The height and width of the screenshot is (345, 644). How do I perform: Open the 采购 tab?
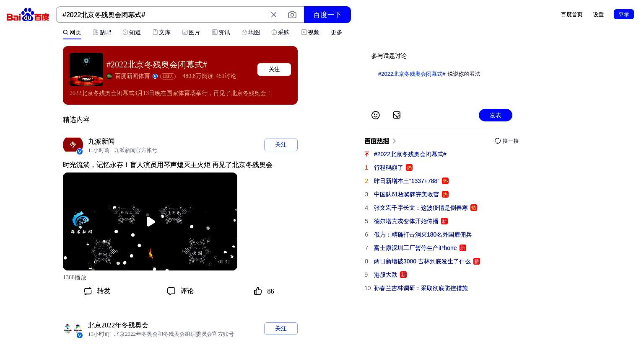point(280,32)
